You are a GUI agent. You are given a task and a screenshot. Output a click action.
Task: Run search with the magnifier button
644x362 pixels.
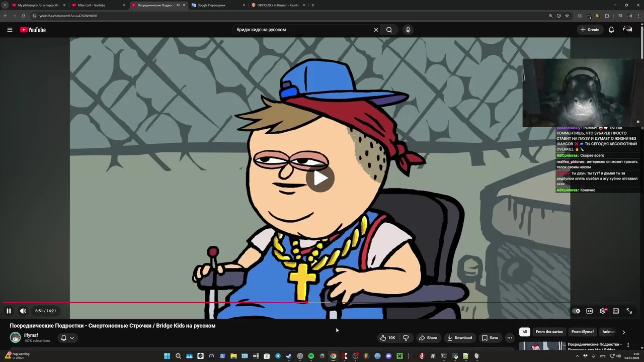[x=389, y=30]
